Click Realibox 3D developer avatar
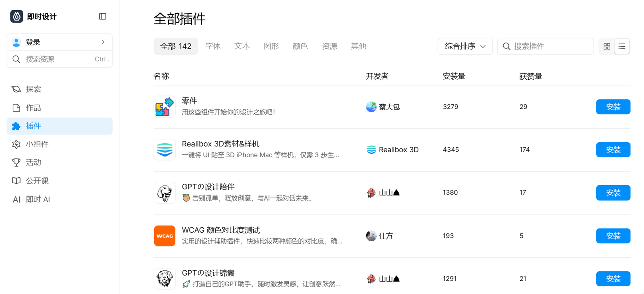 [371, 150]
